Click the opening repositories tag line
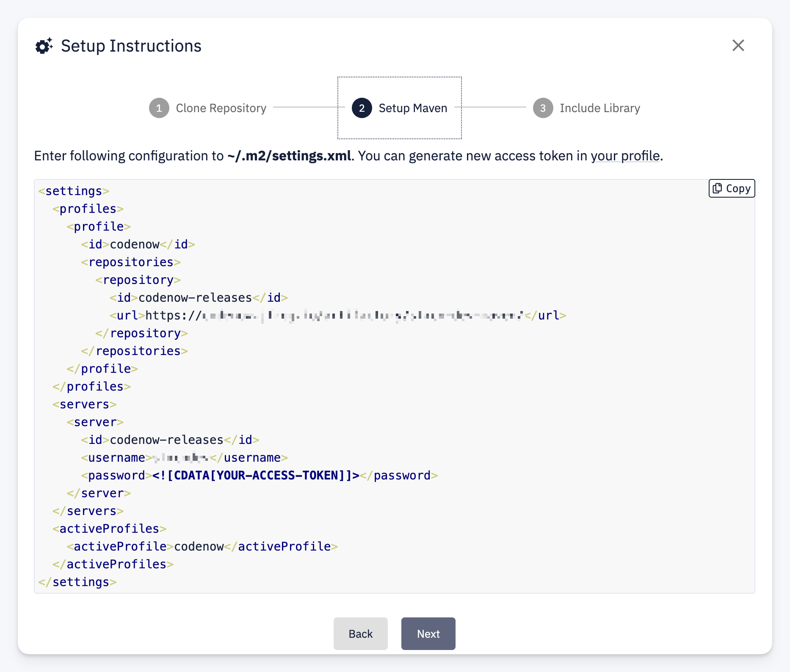 131,262
